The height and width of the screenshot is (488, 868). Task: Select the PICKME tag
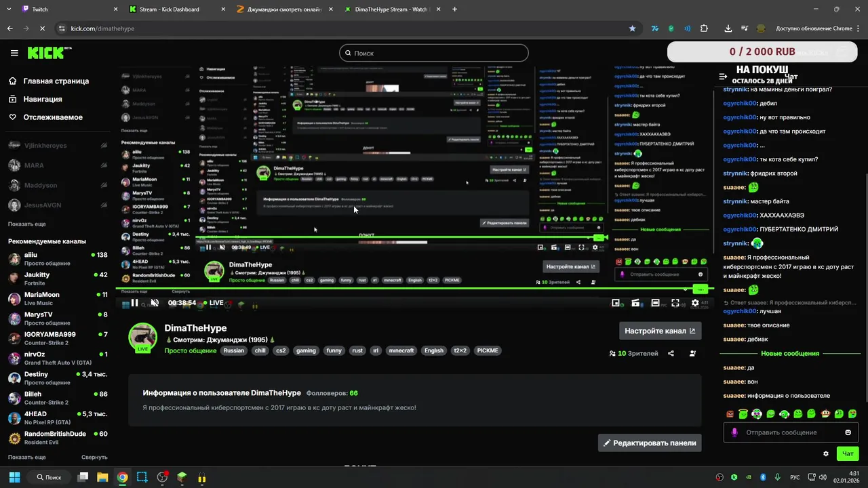[488, 350]
